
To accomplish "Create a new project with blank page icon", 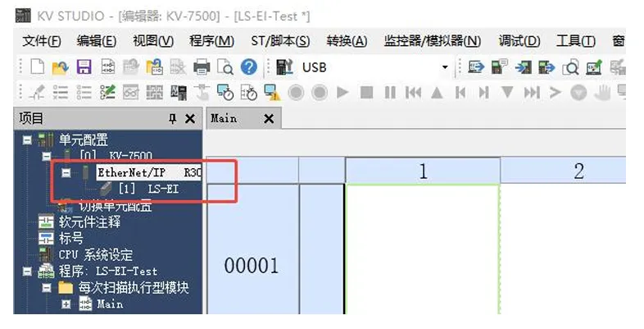I will click(x=38, y=66).
